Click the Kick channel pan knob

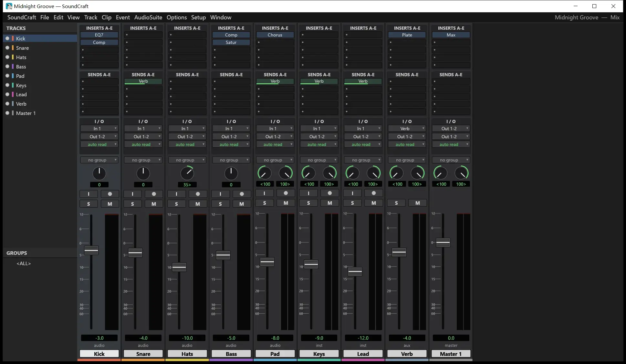[99, 173]
